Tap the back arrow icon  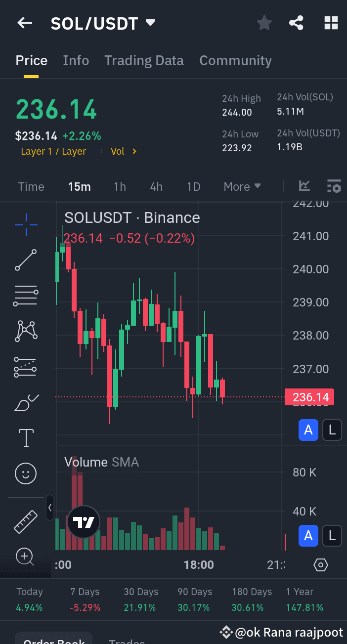pos(25,23)
